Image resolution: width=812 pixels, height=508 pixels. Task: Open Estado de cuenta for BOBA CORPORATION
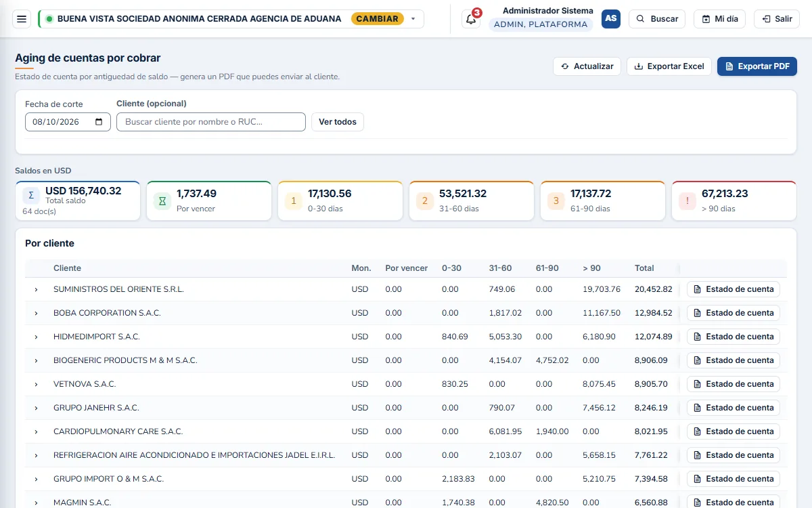click(734, 313)
